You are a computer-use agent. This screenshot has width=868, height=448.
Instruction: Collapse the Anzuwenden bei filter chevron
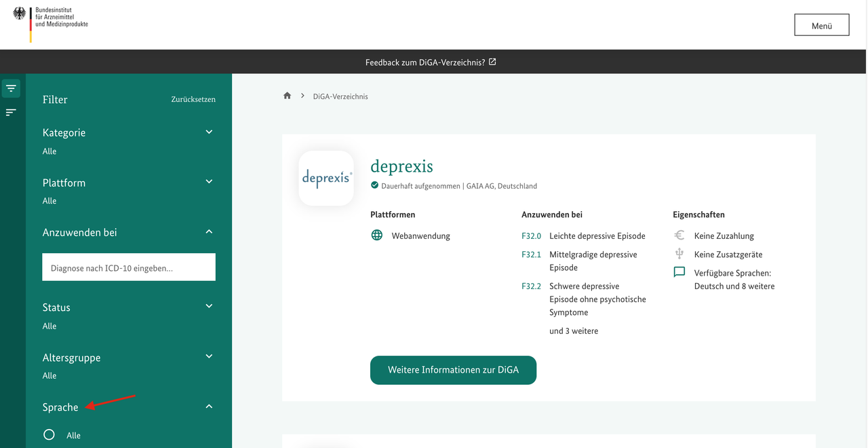(209, 231)
